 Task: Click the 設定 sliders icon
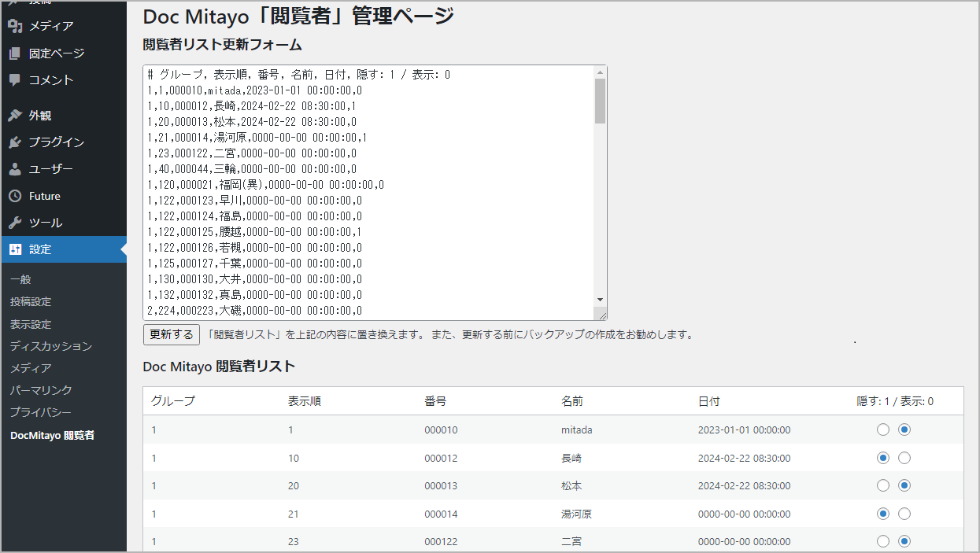[x=15, y=249]
